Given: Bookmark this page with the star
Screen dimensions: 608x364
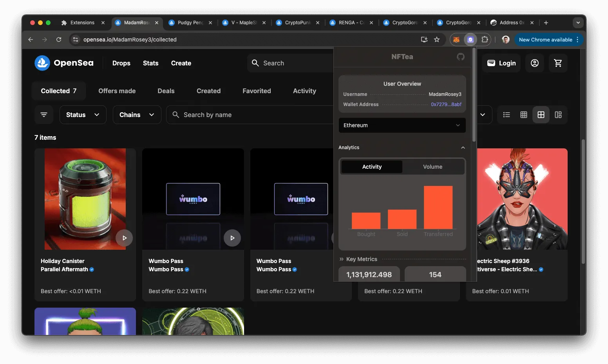Looking at the screenshot, I should coord(437,40).
